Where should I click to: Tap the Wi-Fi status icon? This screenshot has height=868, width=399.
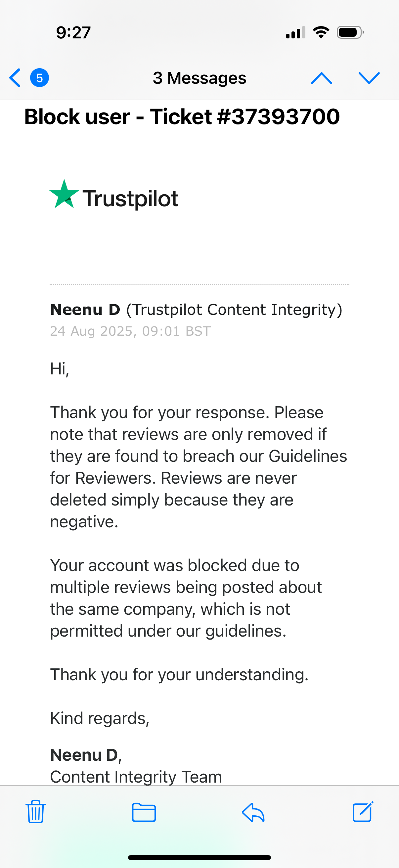[321, 32]
